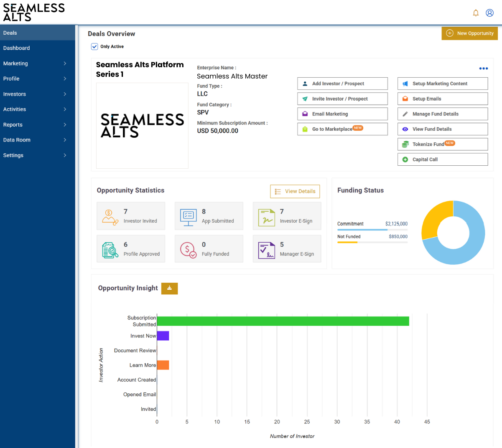Select Deals in the sidebar

point(10,33)
